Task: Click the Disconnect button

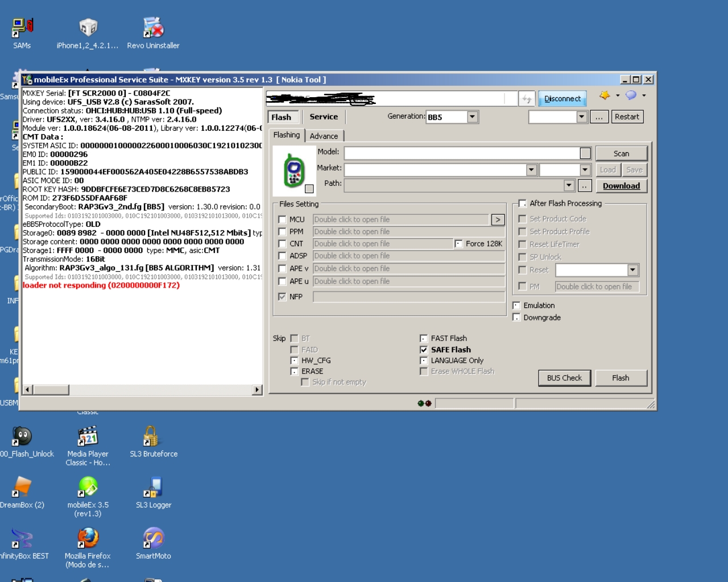Action: [562, 99]
